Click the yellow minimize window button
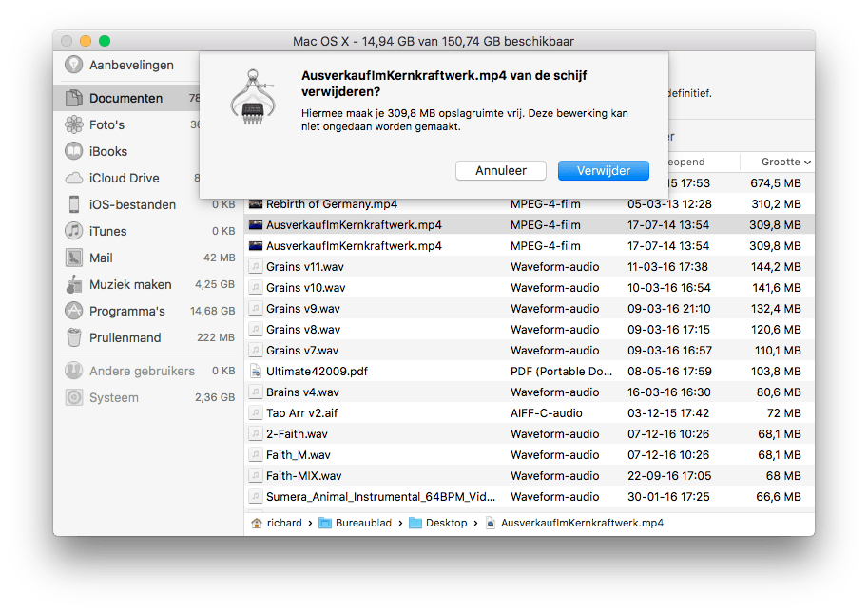 coord(86,41)
